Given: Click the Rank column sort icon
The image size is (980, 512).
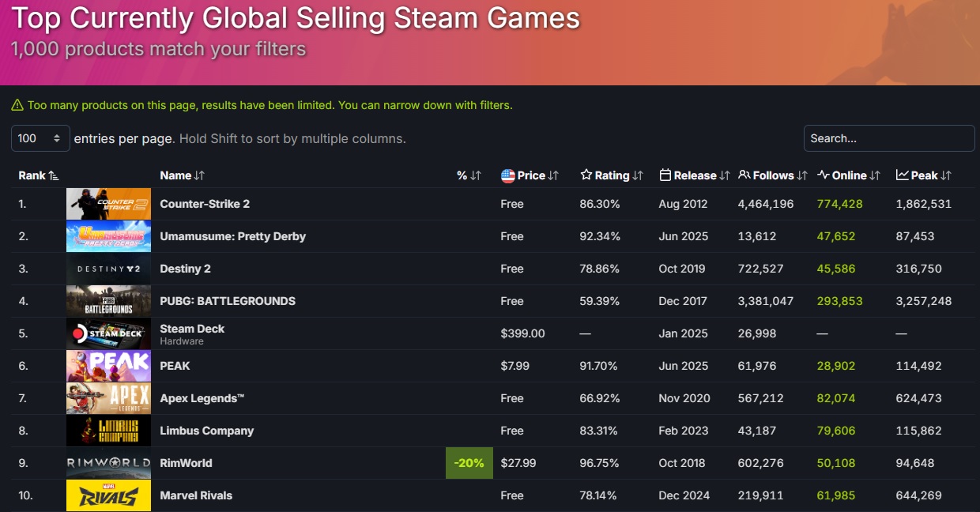Looking at the screenshot, I should (54, 175).
